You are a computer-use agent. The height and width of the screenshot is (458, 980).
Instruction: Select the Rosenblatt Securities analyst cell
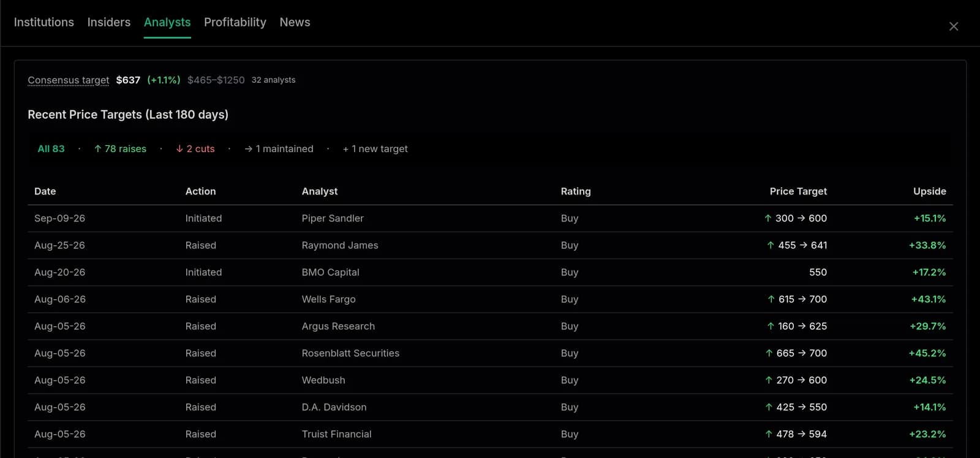pos(350,353)
